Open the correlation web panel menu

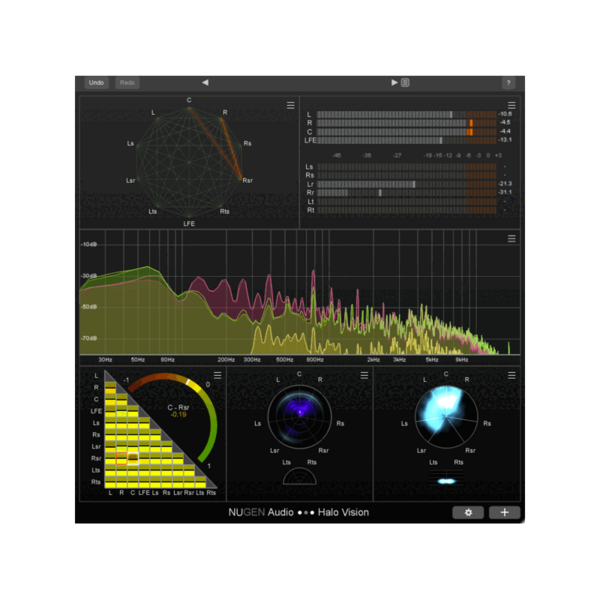(x=290, y=105)
